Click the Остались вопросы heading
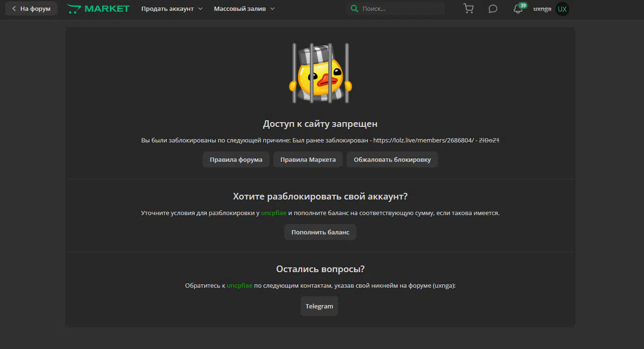 click(x=320, y=269)
